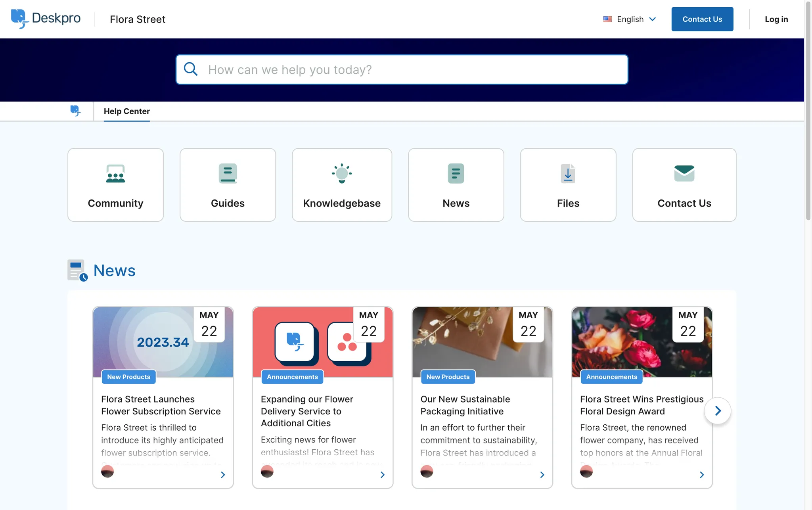The image size is (812, 510).
Task: Click the small Deskpro home icon in breadcrumb
Action: pyautogui.click(x=75, y=111)
